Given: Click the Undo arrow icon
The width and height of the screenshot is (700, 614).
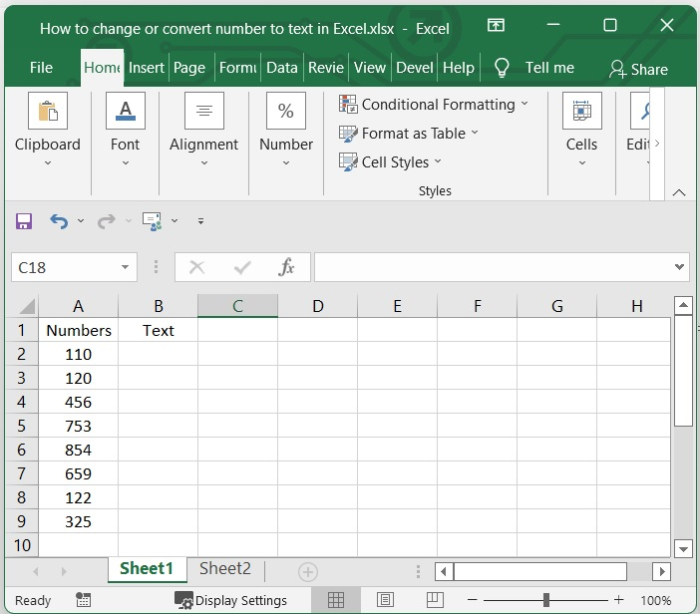Looking at the screenshot, I should 59,221.
